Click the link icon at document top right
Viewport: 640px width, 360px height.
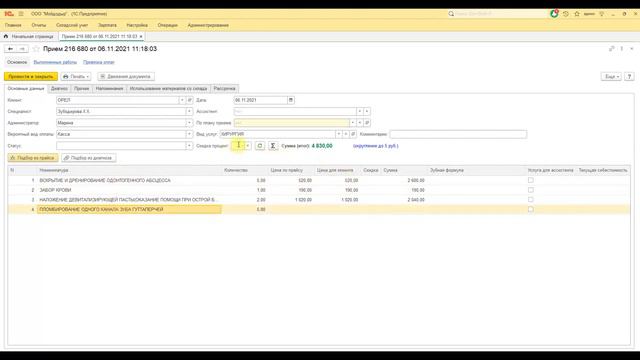(611, 49)
